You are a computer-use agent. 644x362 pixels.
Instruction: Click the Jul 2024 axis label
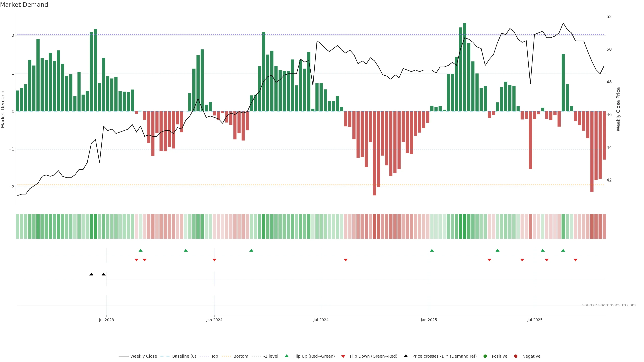pos(321,320)
